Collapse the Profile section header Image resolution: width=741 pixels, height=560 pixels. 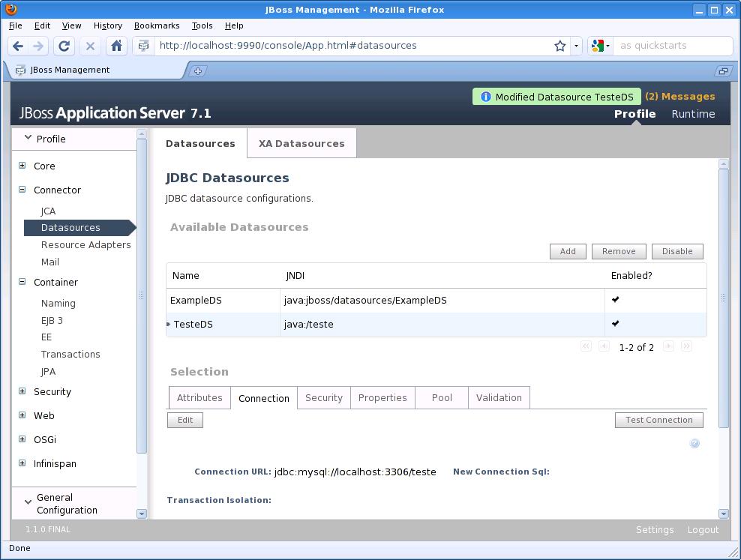pos(74,139)
